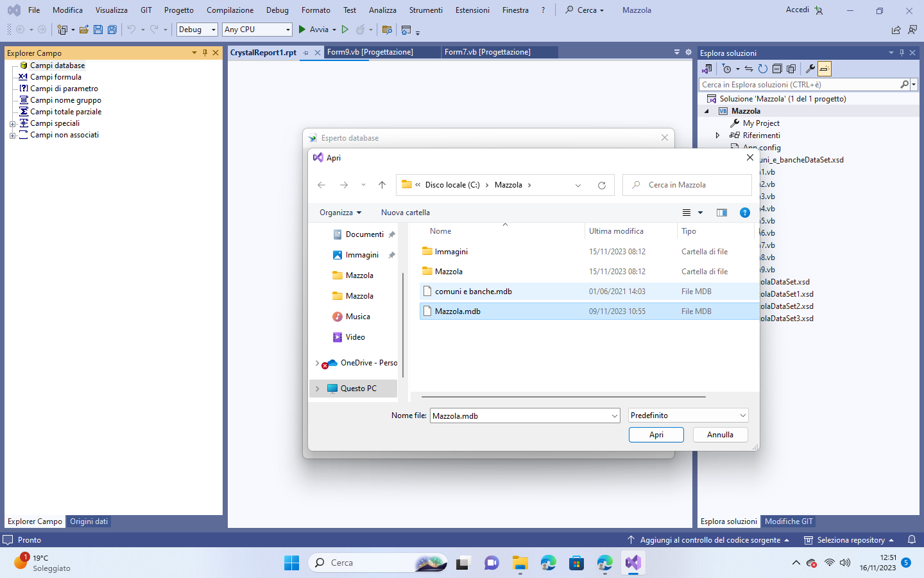The height and width of the screenshot is (578, 924).
Task: Switch to the Modifiche GIT tab
Action: click(789, 521)
